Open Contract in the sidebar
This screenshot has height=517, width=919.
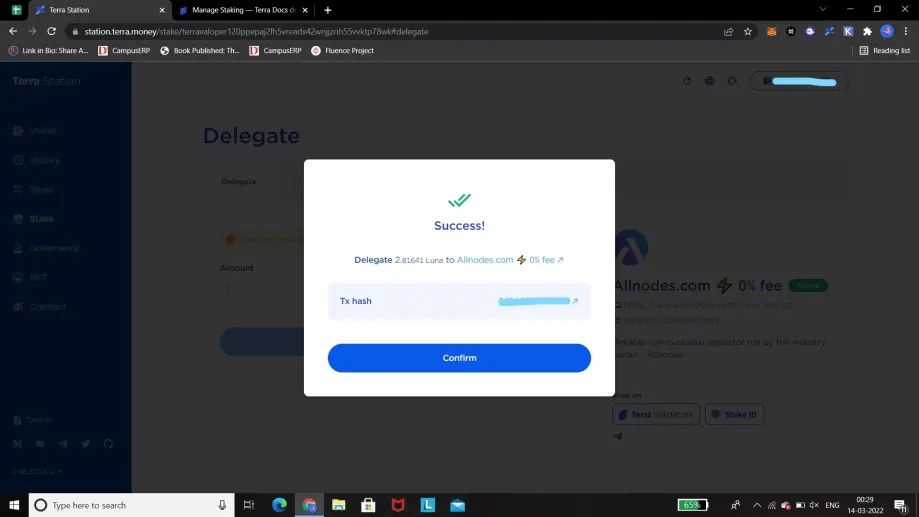[x=39, y=307]
